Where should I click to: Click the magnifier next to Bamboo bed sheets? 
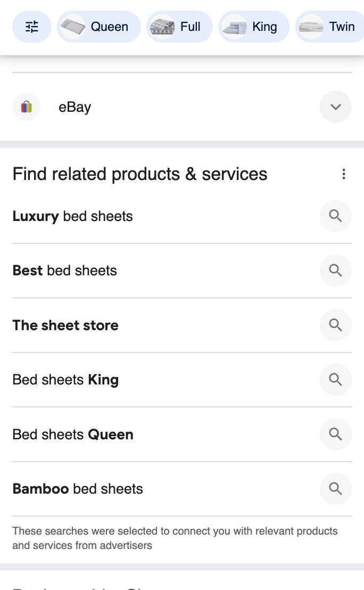coord(335,489)
